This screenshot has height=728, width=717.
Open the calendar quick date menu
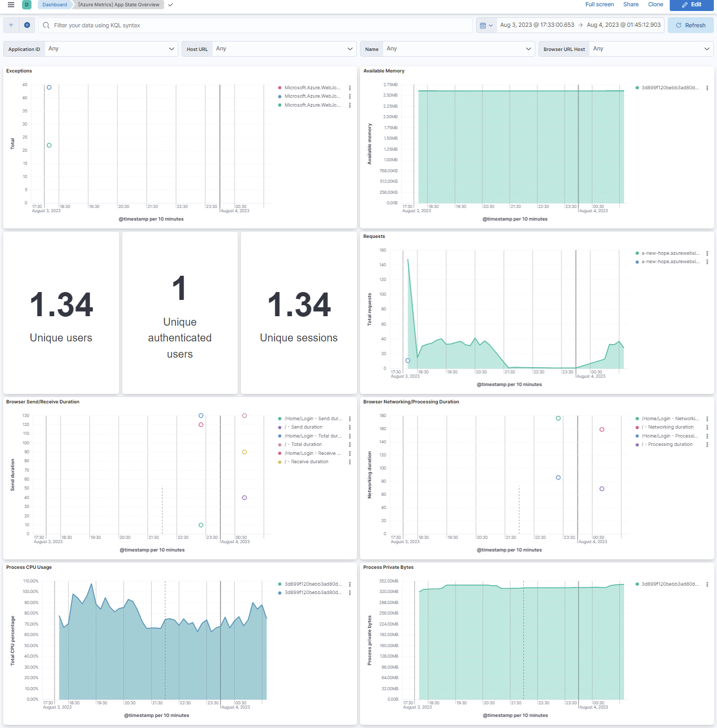click(x=486, y=25)
